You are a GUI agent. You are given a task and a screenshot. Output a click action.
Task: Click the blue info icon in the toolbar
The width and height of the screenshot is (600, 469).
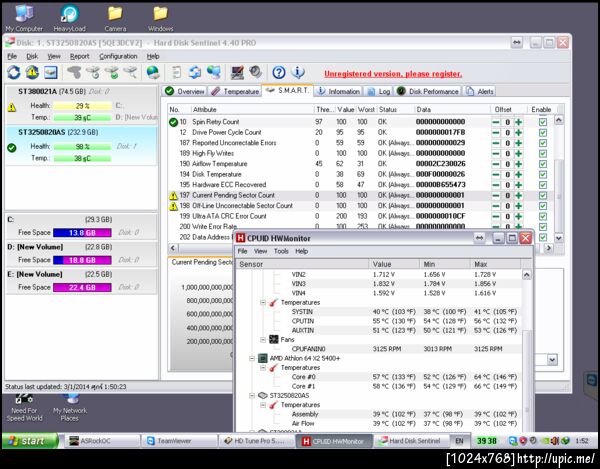(x=299, y=73)
